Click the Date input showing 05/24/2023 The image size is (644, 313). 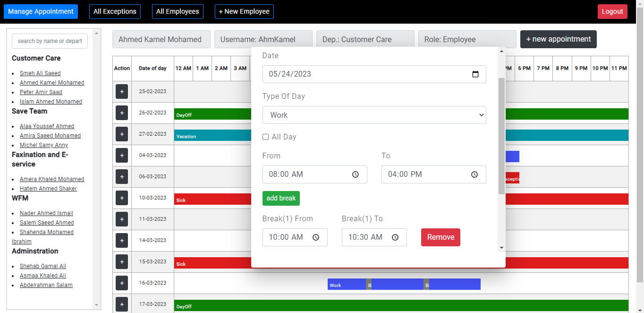coord(374,74)
